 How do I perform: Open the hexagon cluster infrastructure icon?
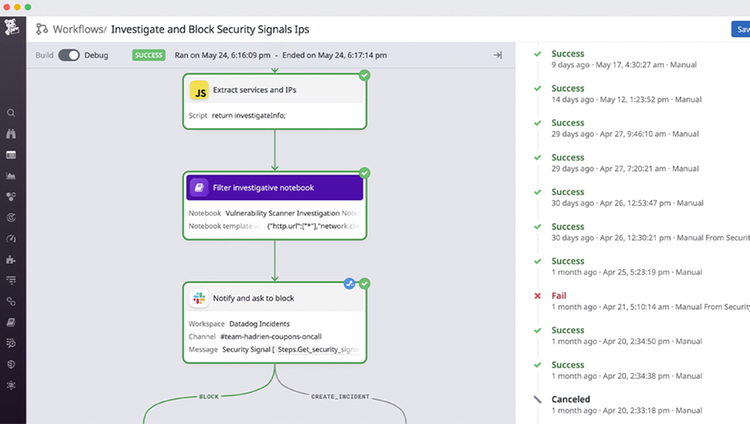11,197
